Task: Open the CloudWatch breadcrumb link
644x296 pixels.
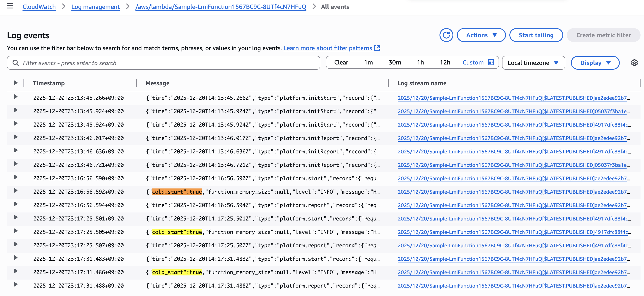Action: [x=39, y=7]
